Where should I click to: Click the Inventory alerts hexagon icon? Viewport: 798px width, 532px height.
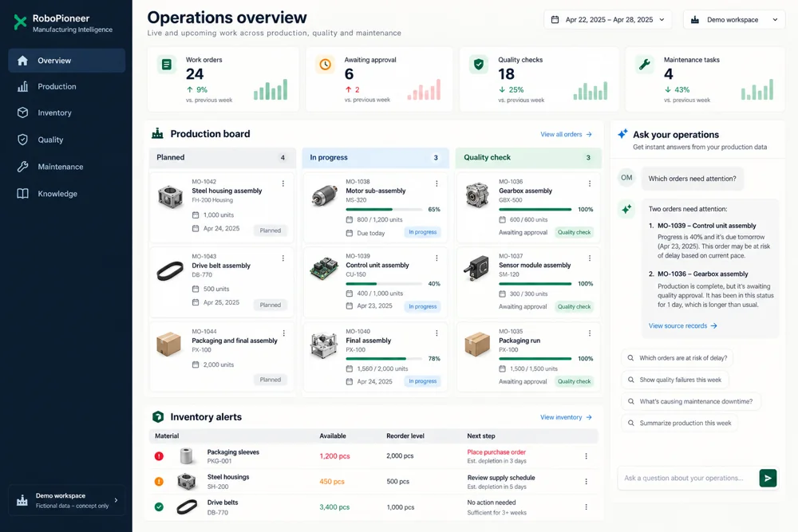click(158, 417)
